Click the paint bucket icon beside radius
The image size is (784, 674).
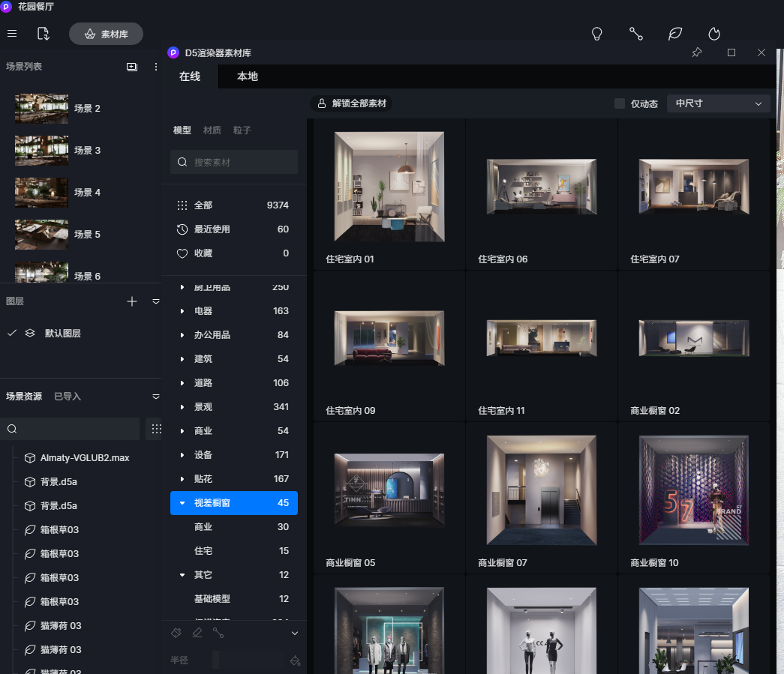(x=296, y=661)
